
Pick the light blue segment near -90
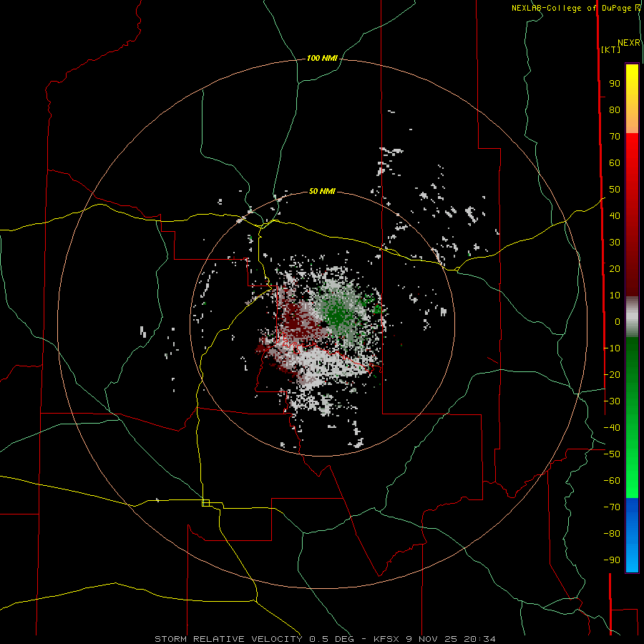632,559
